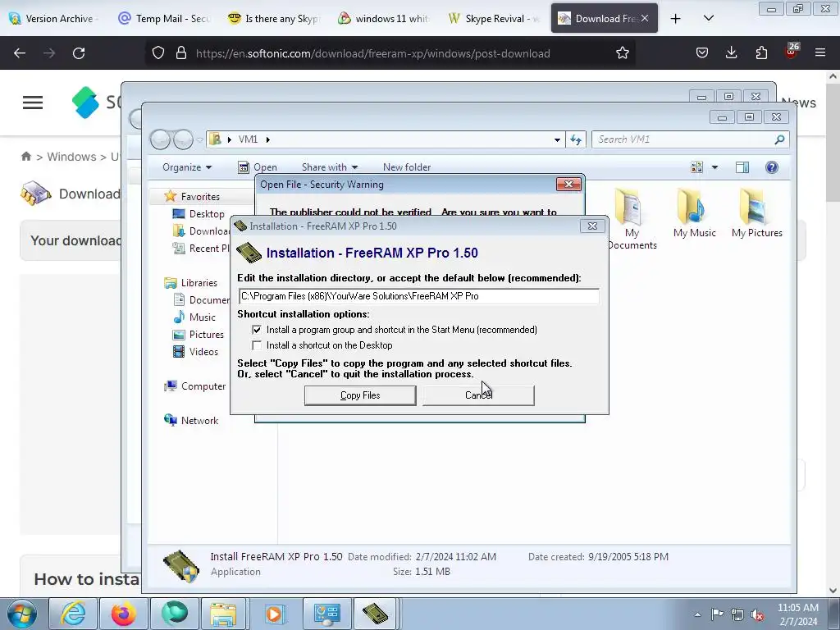
Task: Refresh the VM1 folder view
Action: coord(576,139)
